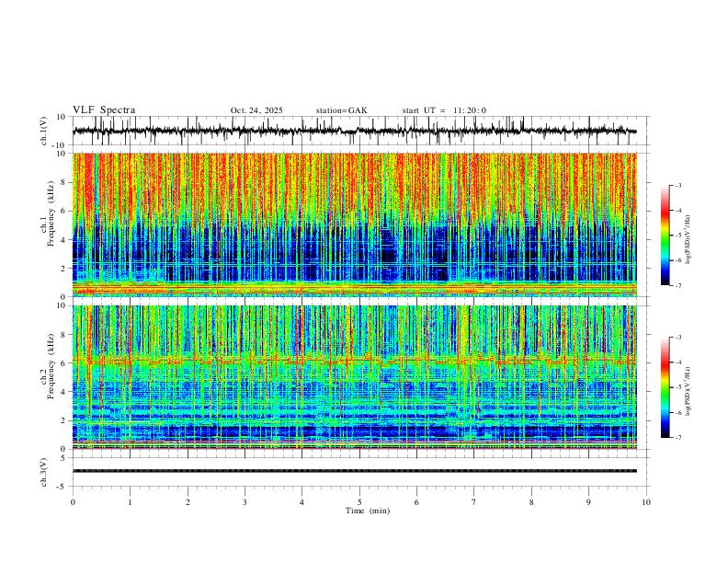Click the time axis tick label '7'
Viewport: 728px width, 563px height.
[x=473, y=502]
